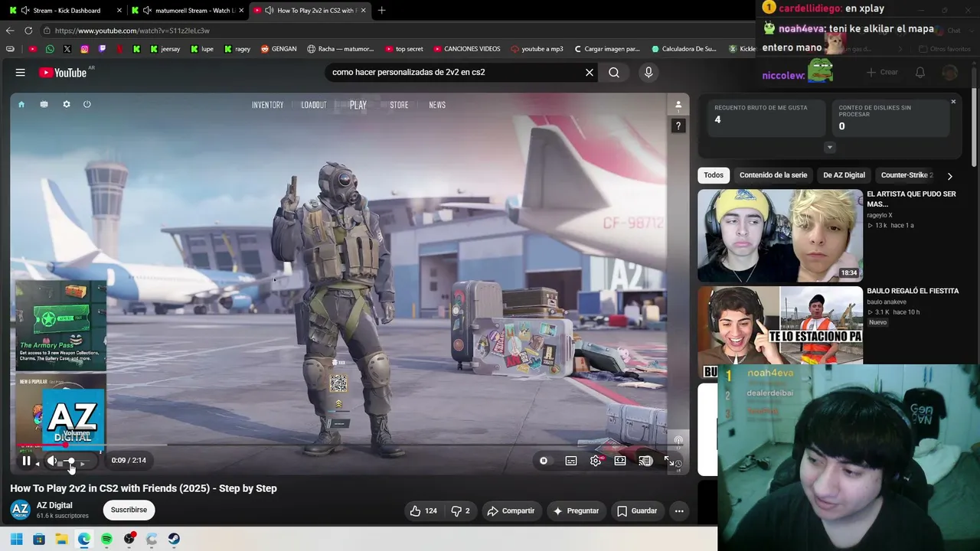Select the in-game STORE menu
This screenshot has width=980, height=551.
point(399,105)
